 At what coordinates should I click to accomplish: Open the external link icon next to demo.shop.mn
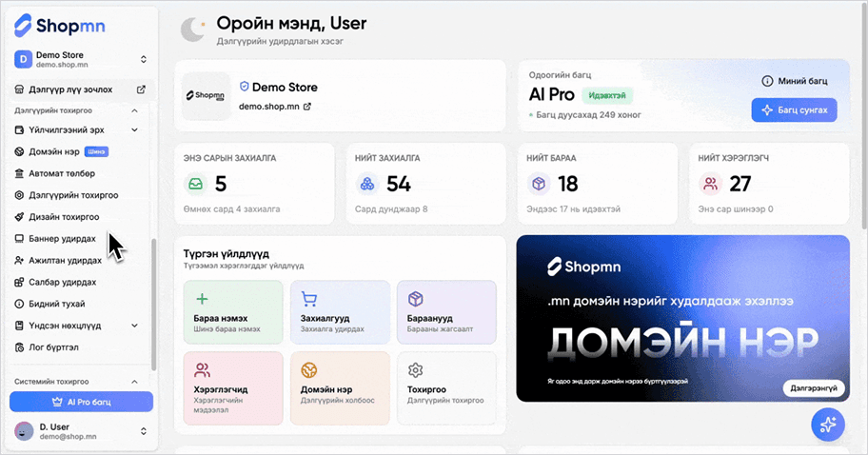click(306, 107)
